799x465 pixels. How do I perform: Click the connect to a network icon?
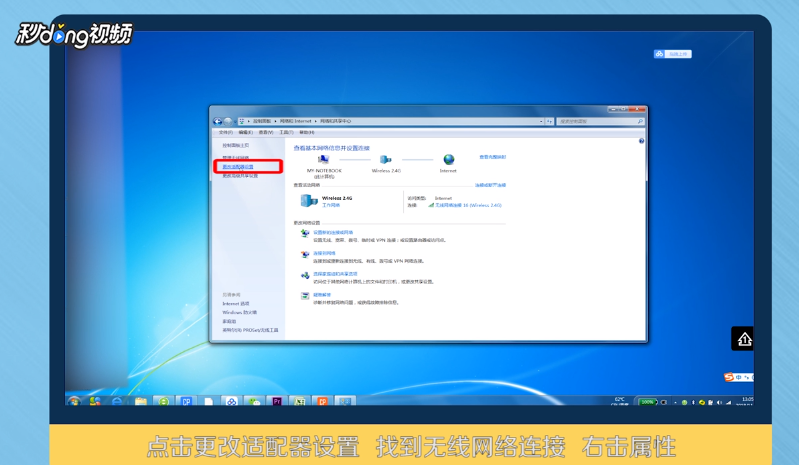[305, 254]
